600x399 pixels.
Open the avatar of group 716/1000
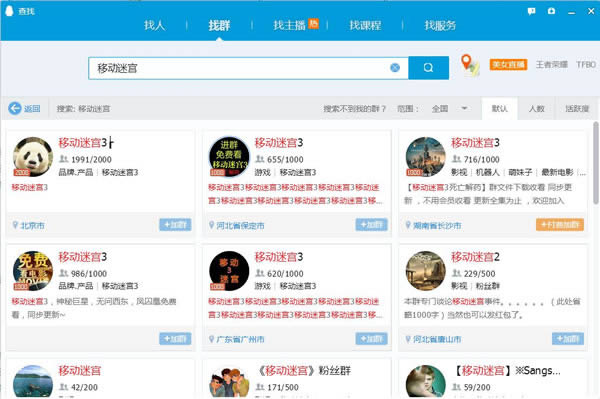tap(426, 157)
